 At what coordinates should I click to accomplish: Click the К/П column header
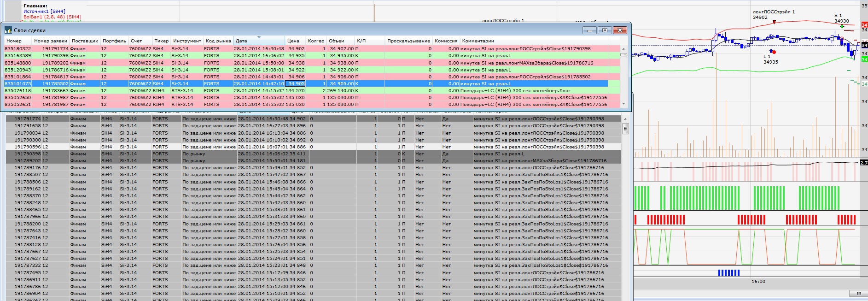click(x=370, y=41)
